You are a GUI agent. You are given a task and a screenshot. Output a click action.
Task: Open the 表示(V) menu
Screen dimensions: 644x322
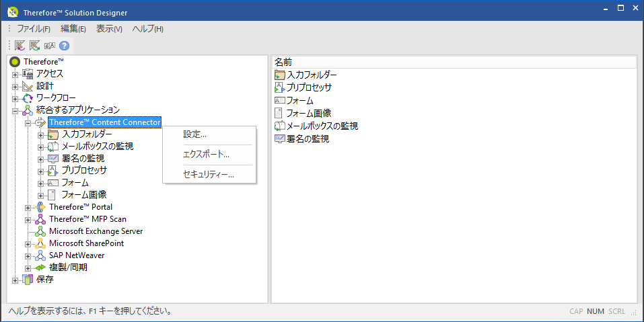(109, 29)
